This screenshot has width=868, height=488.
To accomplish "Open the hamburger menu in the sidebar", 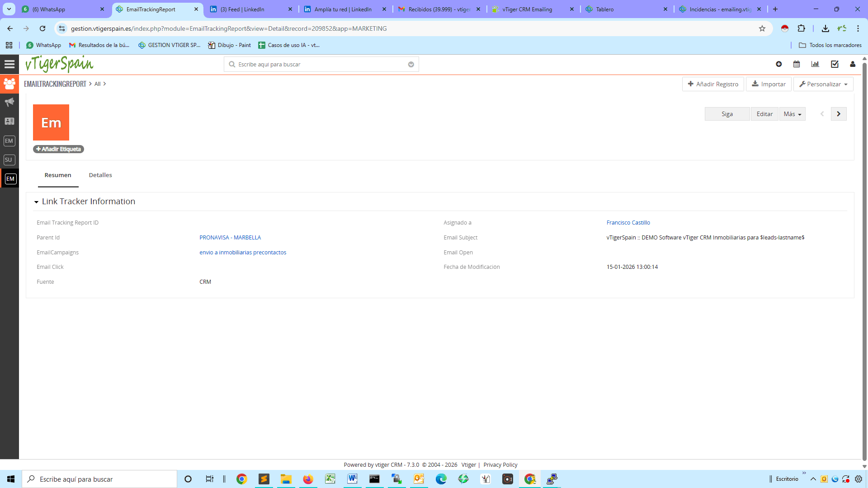I will [9, 64].
